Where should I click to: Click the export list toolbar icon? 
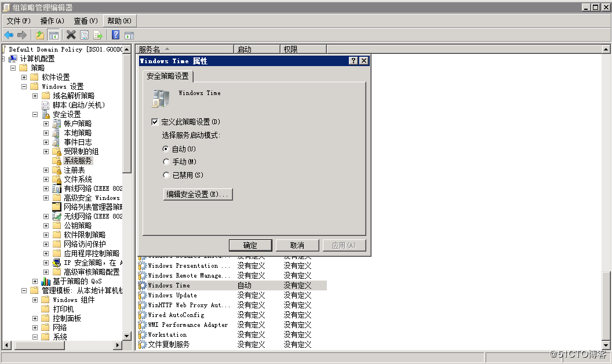98,35
